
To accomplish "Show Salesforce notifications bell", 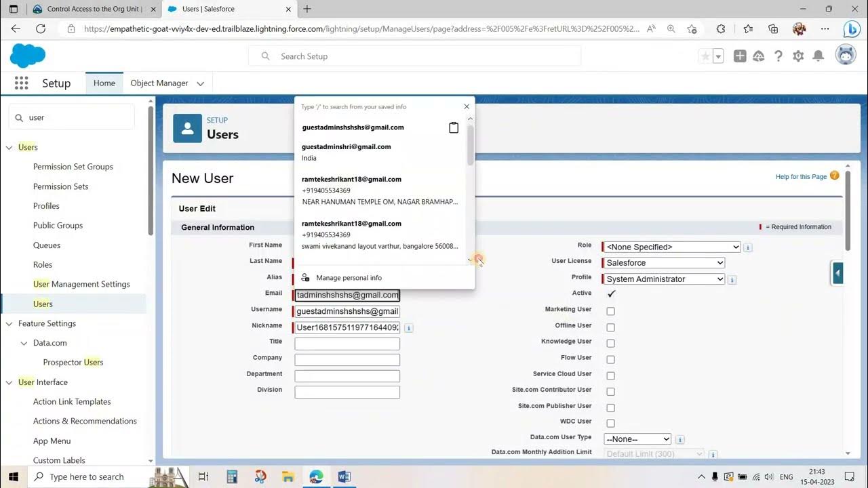I will click(x=818, y=56).
